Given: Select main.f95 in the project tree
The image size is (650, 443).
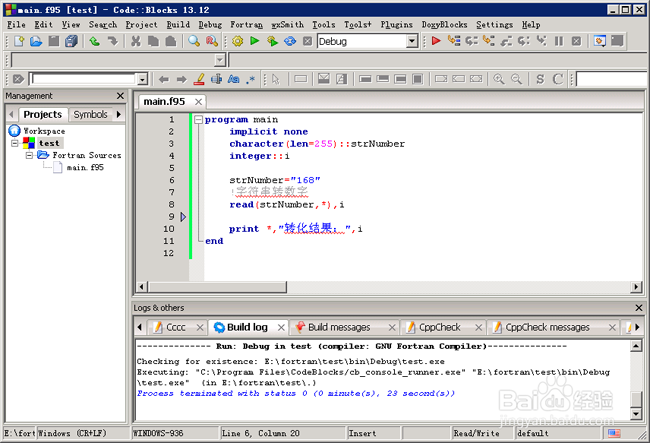Looking at the screenshot, I should coord(84,168).
